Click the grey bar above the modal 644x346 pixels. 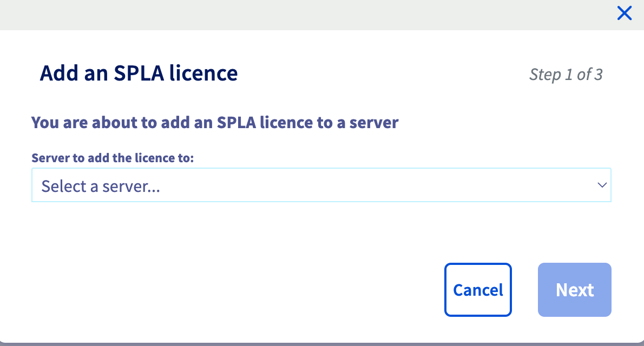pos(303,15)
